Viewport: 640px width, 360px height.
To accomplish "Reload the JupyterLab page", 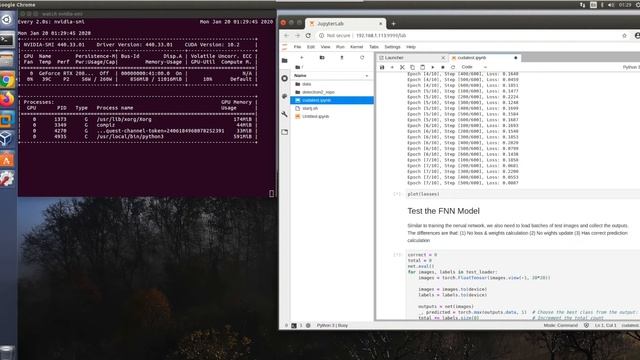I will pyautogui.click(x=308, y=36).
